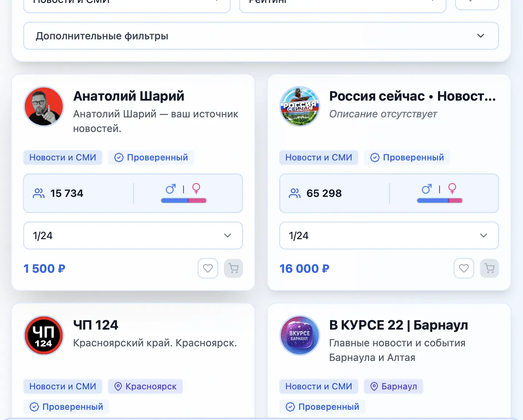Click Новости и СМИ tag on ЧП 124
The width and height of the screenshot is (523, 420).
coord(63,386)
